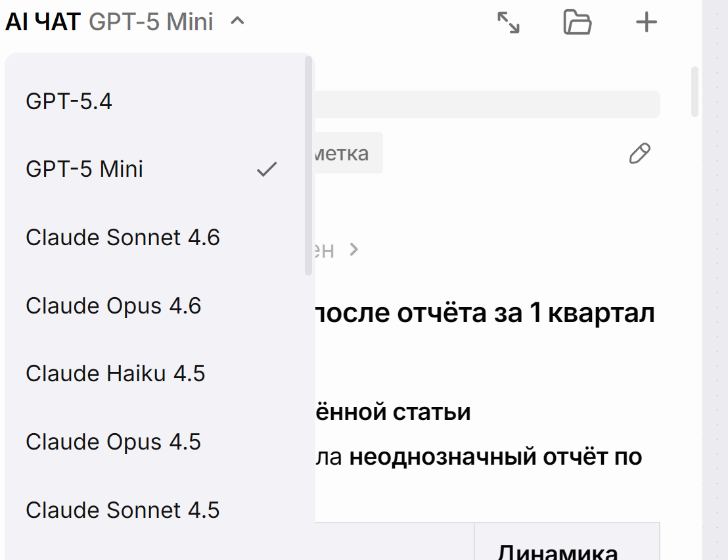Start a new chat with the plus icon
The image size is (728, 560).
(646, 22)
